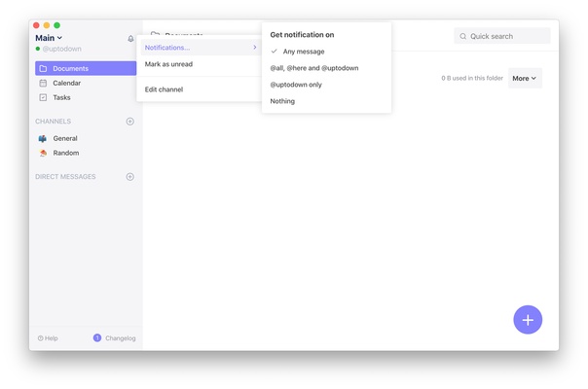Click the Random channel beach emoji icon
Screen dimensions: 588x389
coord(43,153)
